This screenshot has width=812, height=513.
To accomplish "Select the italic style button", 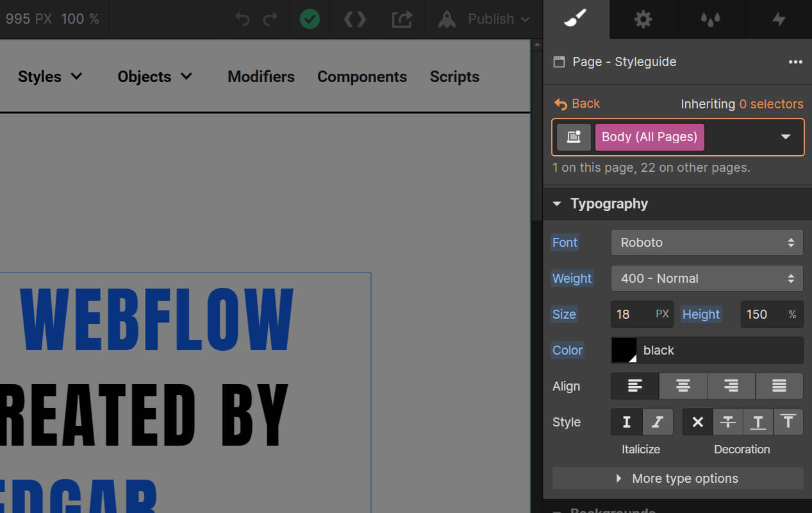I will point(658,422).
